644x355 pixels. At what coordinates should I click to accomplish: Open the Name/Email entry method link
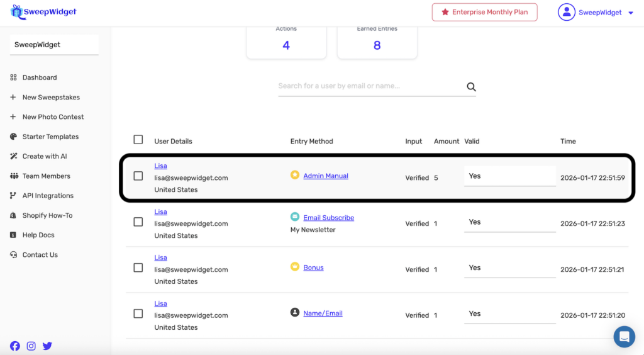323,313
